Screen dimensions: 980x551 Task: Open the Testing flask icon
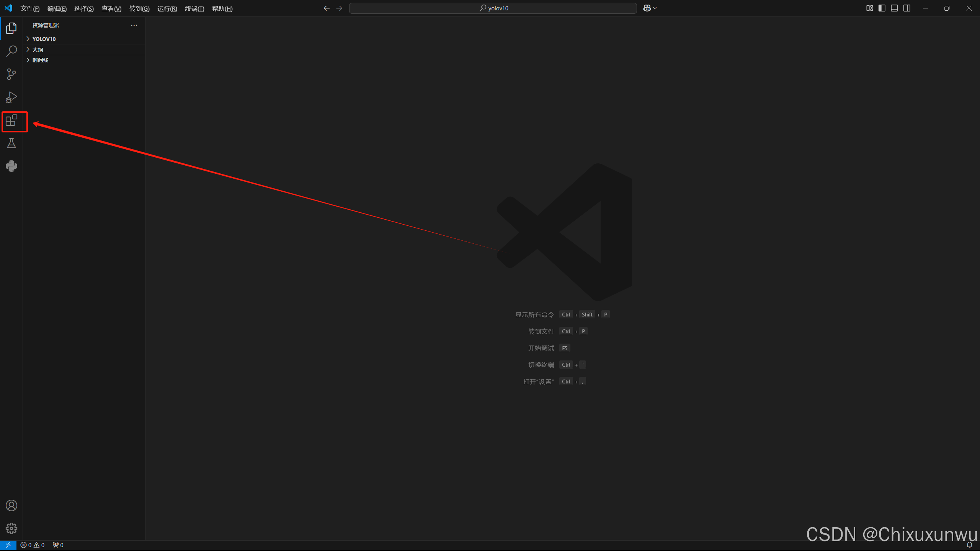11,143
